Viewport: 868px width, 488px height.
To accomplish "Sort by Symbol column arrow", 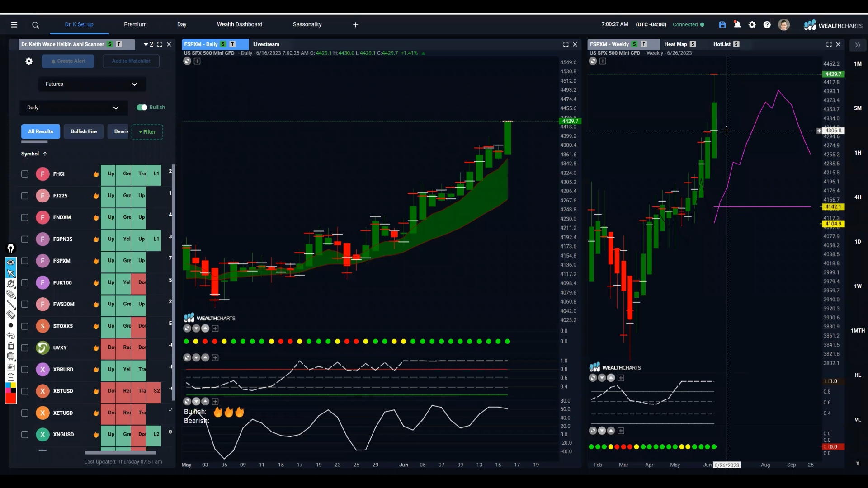I will [x=45, y=154].
